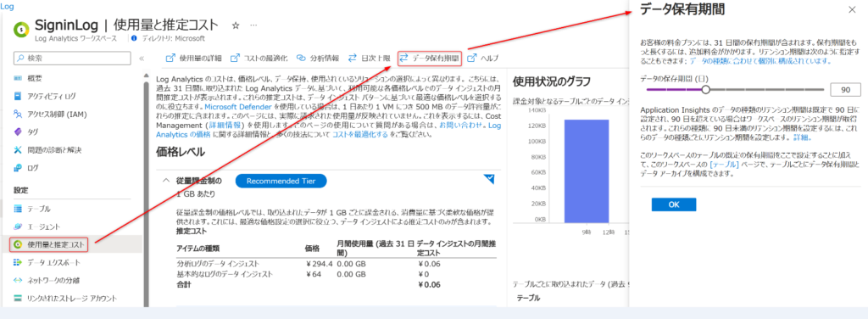This screenshot has height=319, width=868.
Task: Click the 概要 icon in the sidebar
Action: click(18, 79)
